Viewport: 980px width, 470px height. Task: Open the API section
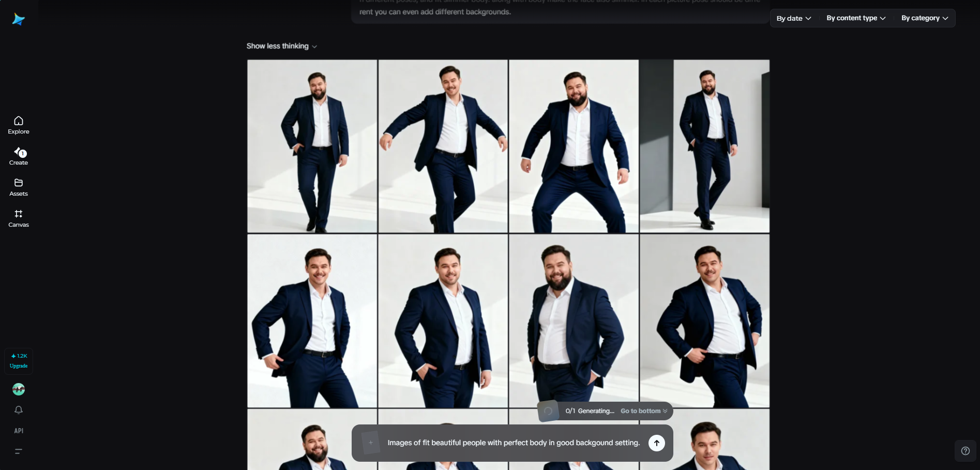pos(18,430)
